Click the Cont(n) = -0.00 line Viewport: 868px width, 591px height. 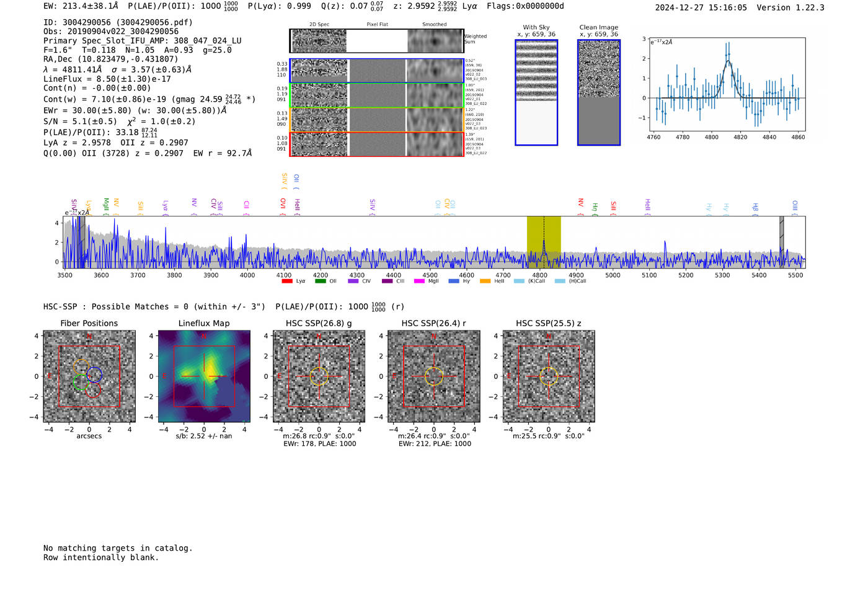[97, 88]
